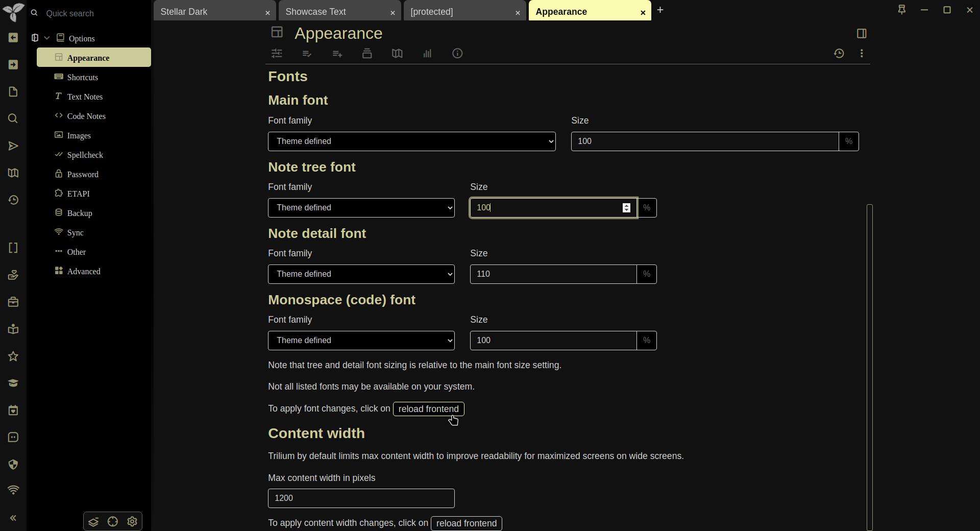Open the Backup options tree item
The height and width of the screenshot is (531, 980).
point(80,213)
